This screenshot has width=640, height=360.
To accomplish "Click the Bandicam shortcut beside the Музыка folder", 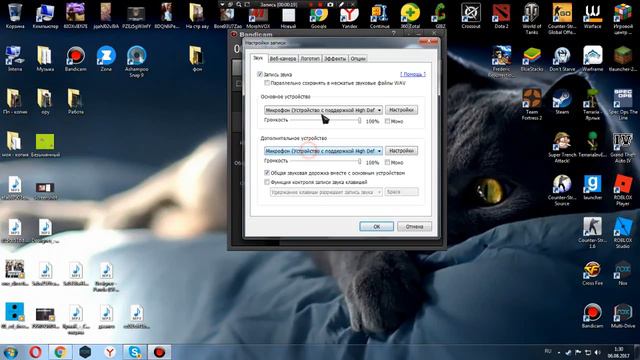I will tap(76, 59).
